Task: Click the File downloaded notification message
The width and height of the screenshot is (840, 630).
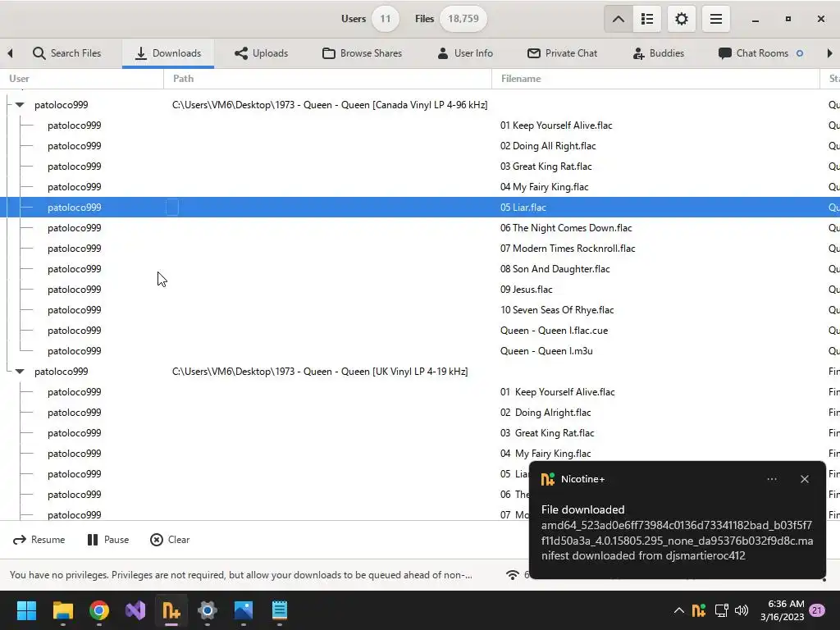Action: (677, 532)
